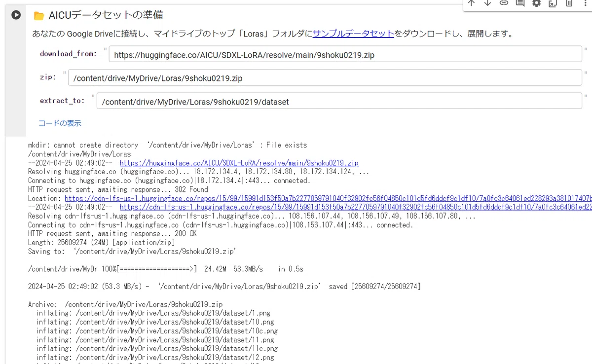Open the Location cdn-lfs-us-1 redirect link
Viewport: 592px width, 364px height.
coord(328,198)
